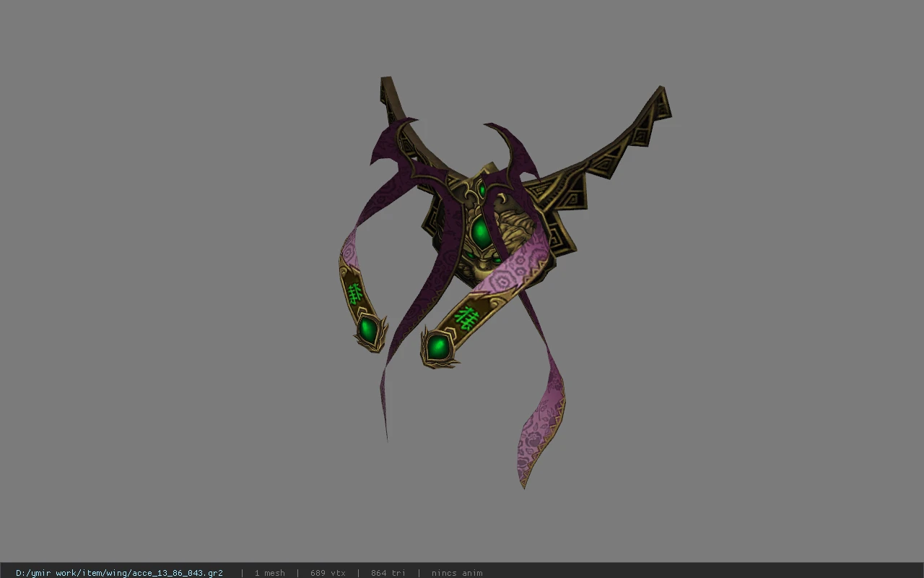Click the "689 vtx" vertex count
Screen dimensions: 924x578
click(328, 573)
